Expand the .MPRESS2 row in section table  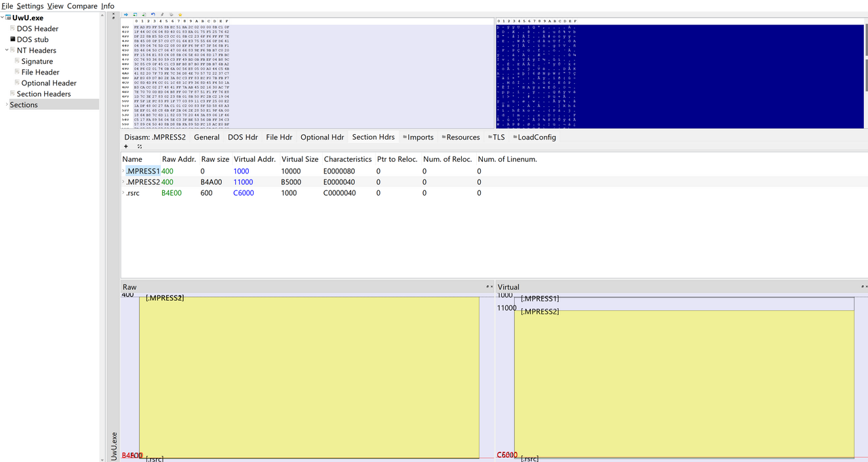(123, 182)
